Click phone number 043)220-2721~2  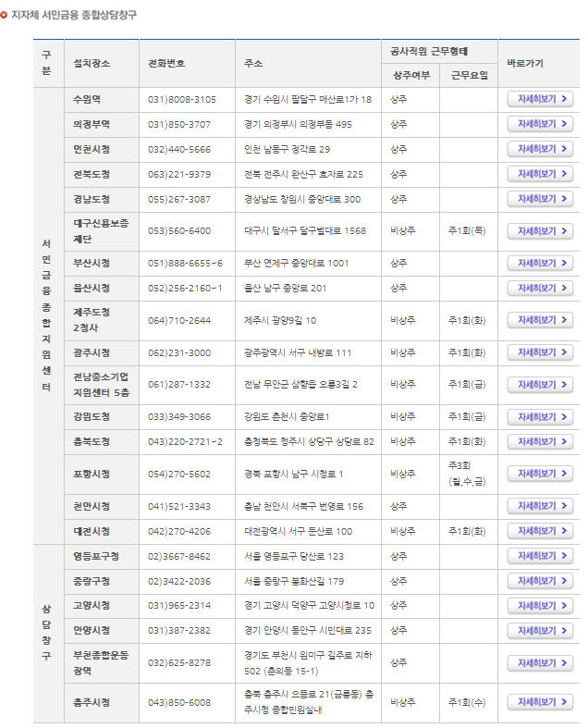[x=185, y=442]
